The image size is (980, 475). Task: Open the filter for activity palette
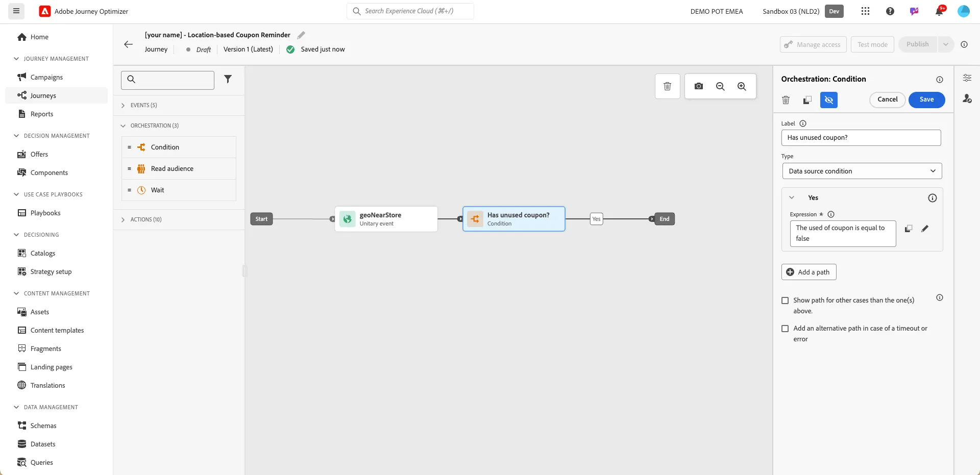(228, 79)
